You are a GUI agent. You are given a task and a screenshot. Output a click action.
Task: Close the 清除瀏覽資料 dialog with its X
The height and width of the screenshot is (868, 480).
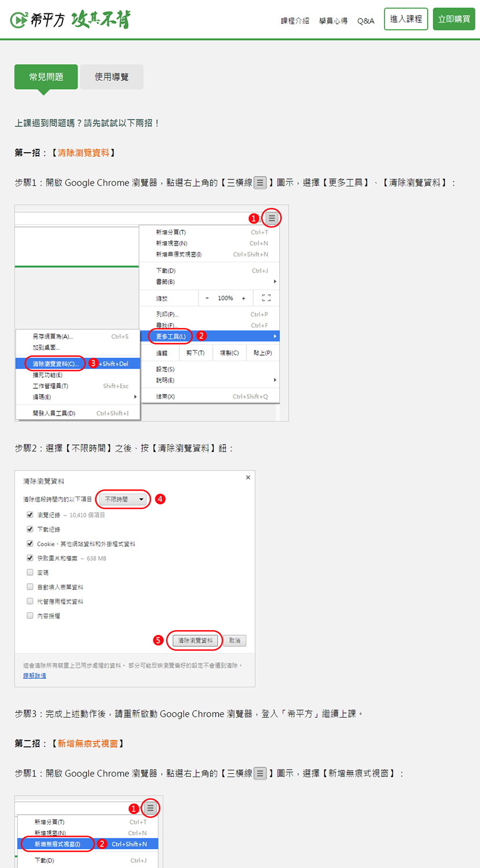pos(248,477)
